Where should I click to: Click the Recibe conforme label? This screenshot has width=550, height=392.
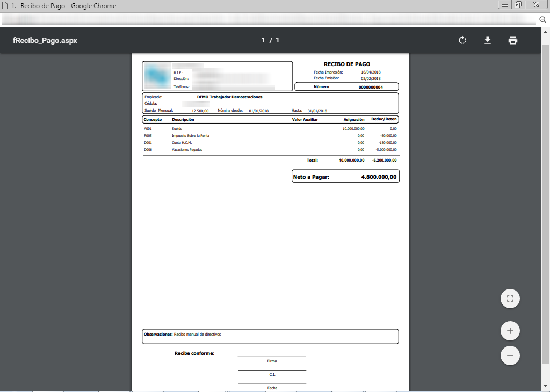click(194, 353)
